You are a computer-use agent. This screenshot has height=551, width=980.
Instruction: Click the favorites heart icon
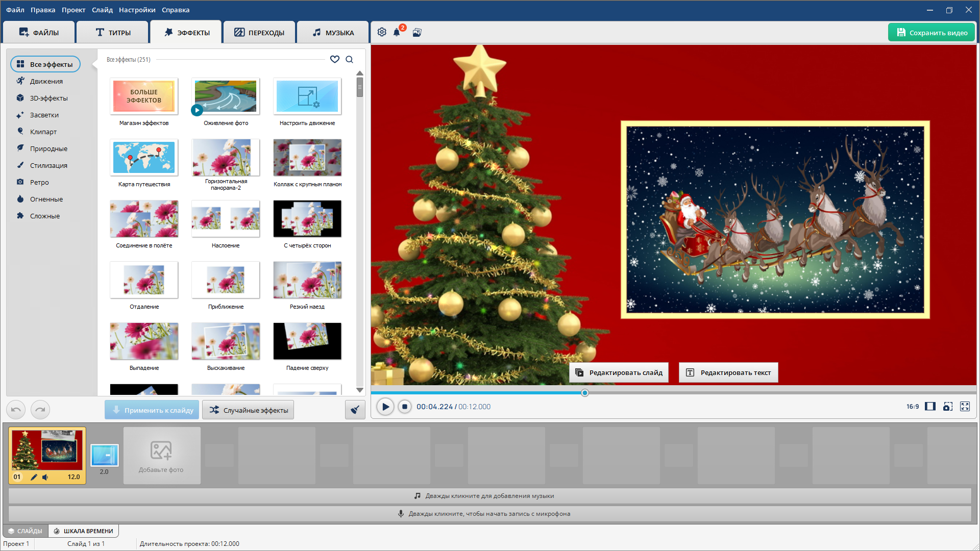(x=335, y=59)
